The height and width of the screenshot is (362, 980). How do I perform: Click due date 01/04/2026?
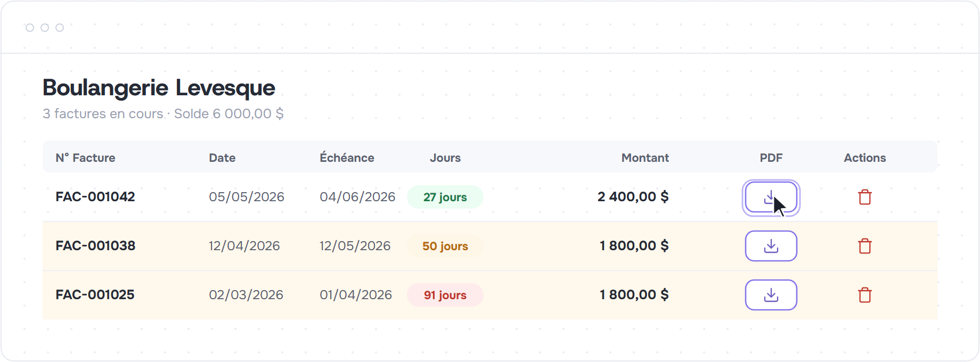click(x=356, y=295)
